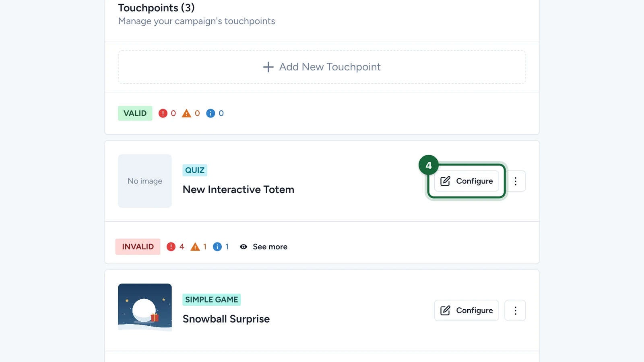Select the SIMPLE GAME type tag
This screenshot has height=362, width=644.
point(212,300)
